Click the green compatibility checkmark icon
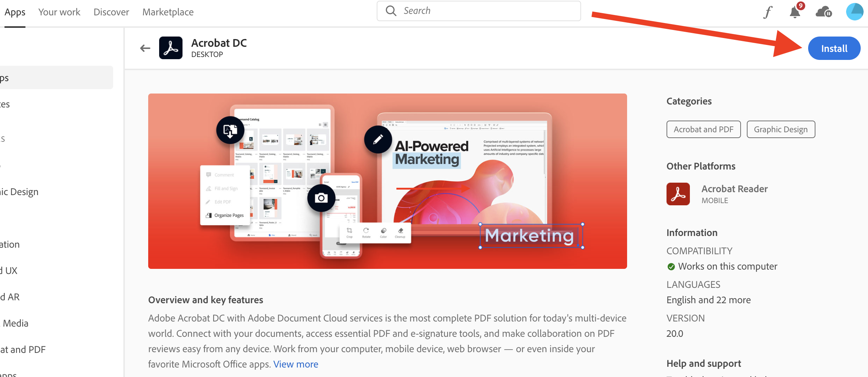This screenshot has height=377, width=868. click(x=671, y=267)
